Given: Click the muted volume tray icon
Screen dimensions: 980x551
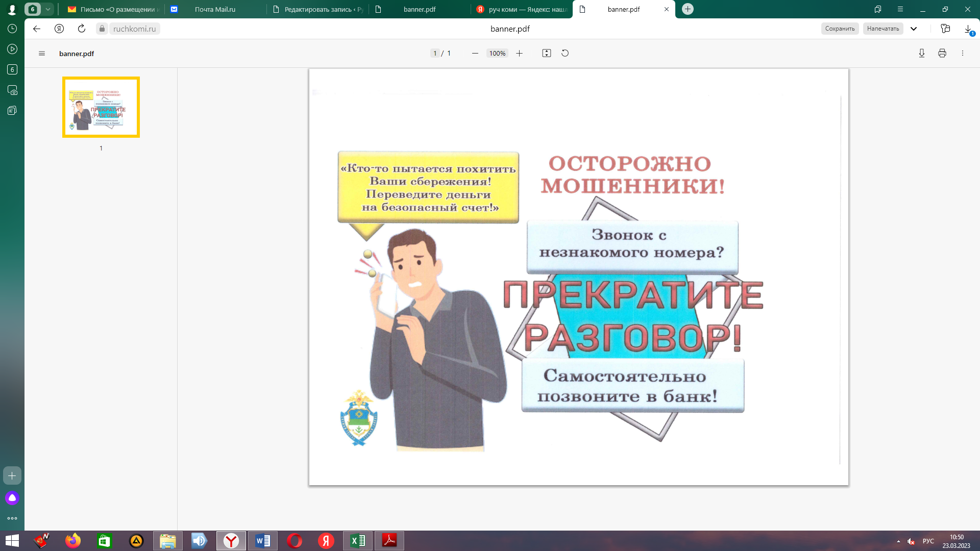Looking at the screenshot, I should point(911,541).
